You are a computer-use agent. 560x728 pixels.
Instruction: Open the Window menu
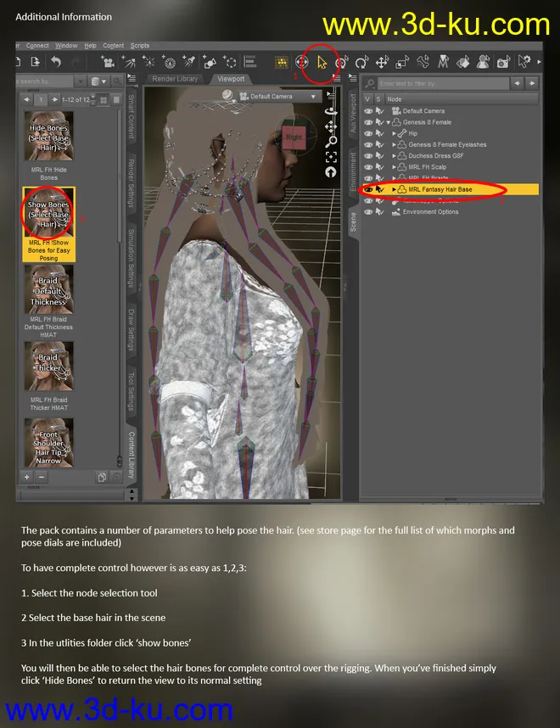(66, 45)
